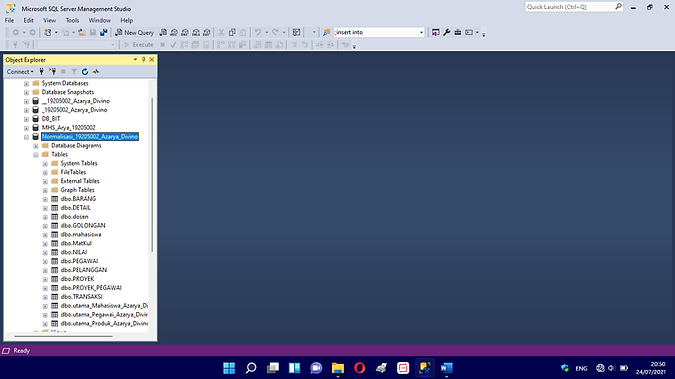Open the 'insert into' find combo box dropdown
This screenshot has height=379, width=675.
tap(421, 32)
